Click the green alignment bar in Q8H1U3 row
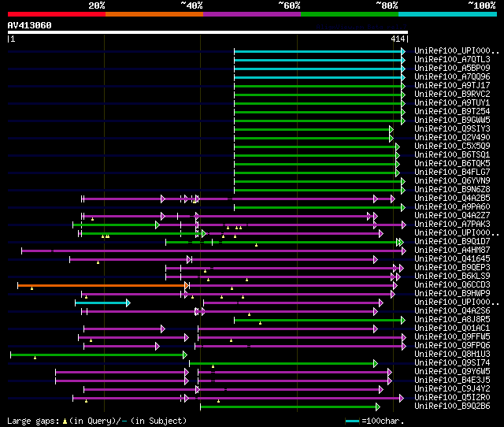The width and height of the screenshot is (504, 427). pyautogui.click(x=98, y=355)
